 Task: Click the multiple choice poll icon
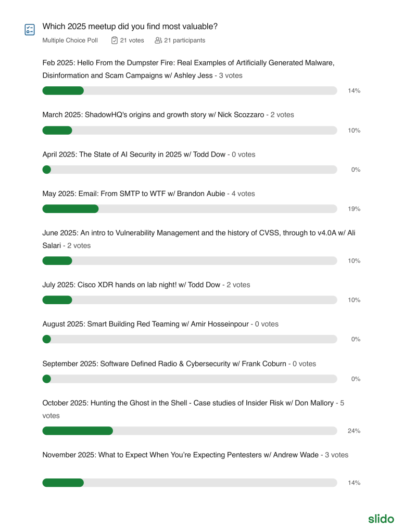tap(30, 30)
